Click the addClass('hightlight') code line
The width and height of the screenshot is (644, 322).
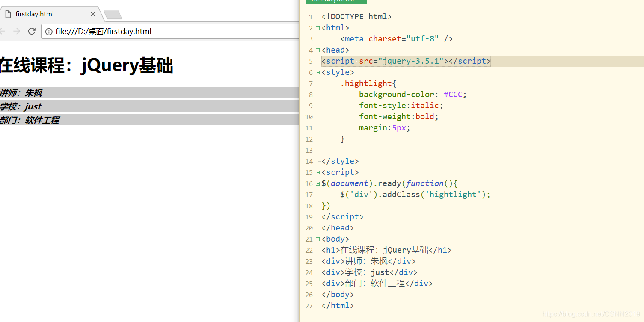point(415,195)
